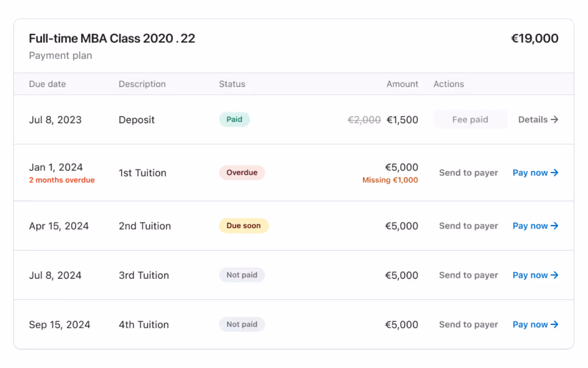588x368 pixels.
Task: Select the Status column header
Action: (232, 84)
